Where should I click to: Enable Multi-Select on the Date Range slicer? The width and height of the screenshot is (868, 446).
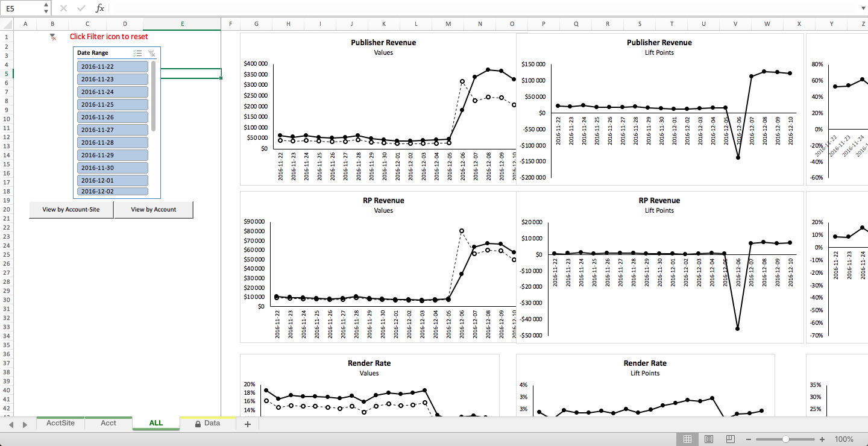(x=137, y=53)
